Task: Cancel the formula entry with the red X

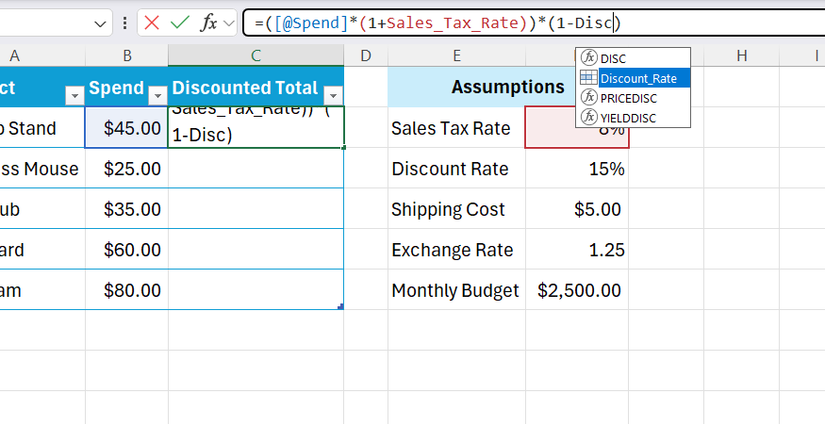Action: pos(152,23)
